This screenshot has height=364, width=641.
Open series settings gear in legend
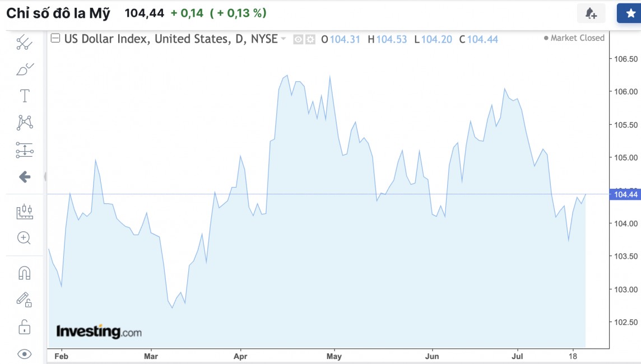click(x=310, y=40)
